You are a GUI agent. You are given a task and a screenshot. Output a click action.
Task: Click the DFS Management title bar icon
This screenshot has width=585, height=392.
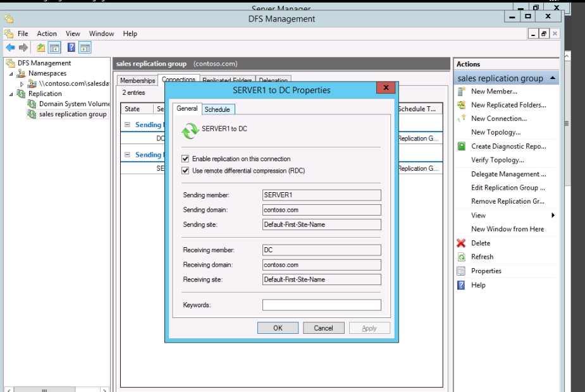coord(9,18)
